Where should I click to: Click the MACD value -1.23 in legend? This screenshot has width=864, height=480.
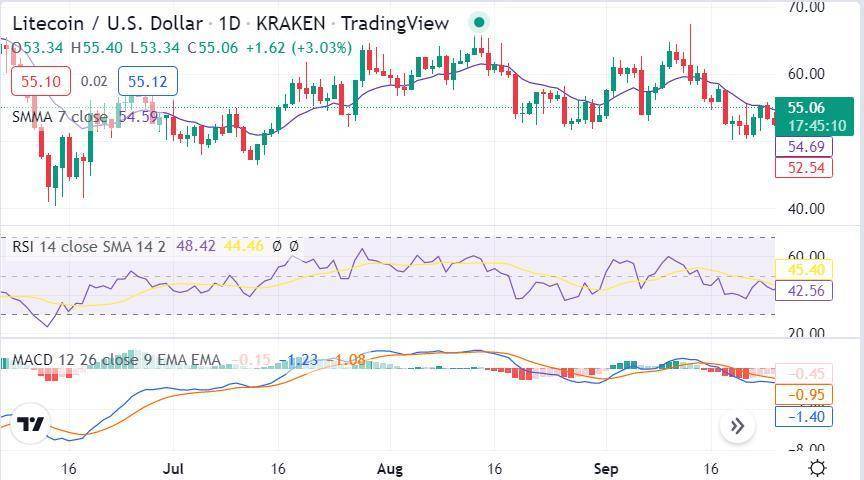coord(298,360)
